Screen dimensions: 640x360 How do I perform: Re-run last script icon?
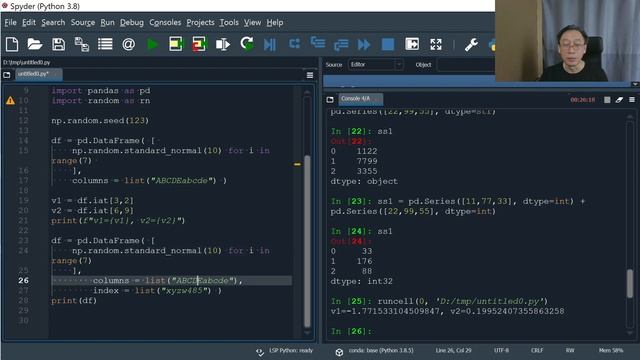(x=247, y=43)
